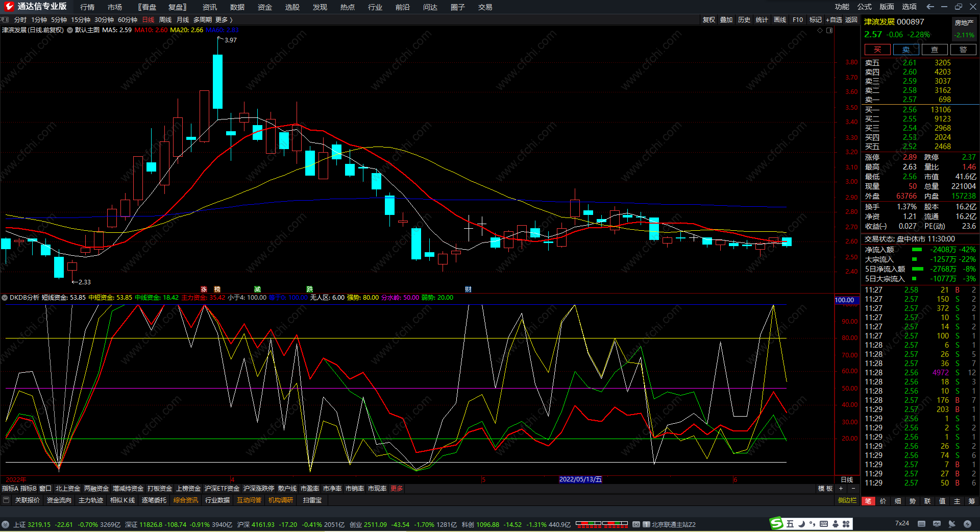
Task: Click the diamond marker icon above chart
Action: (x=820, y=31)
